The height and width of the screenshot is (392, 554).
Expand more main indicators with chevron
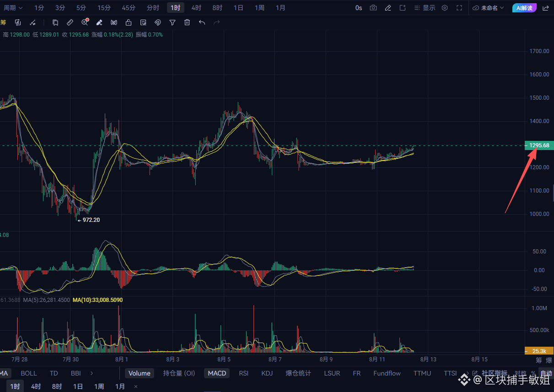(x=91, y=373)
